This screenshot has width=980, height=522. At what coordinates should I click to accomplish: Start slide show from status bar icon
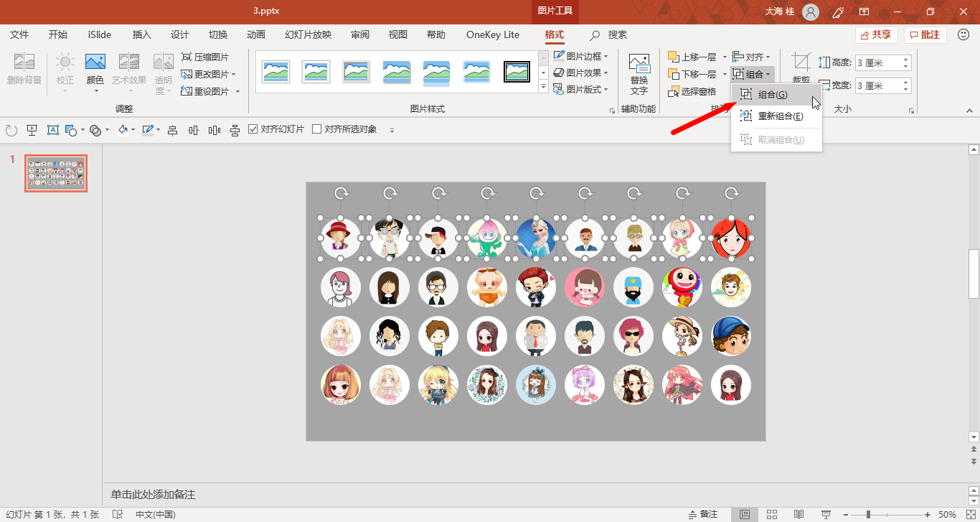pos(826,514)
